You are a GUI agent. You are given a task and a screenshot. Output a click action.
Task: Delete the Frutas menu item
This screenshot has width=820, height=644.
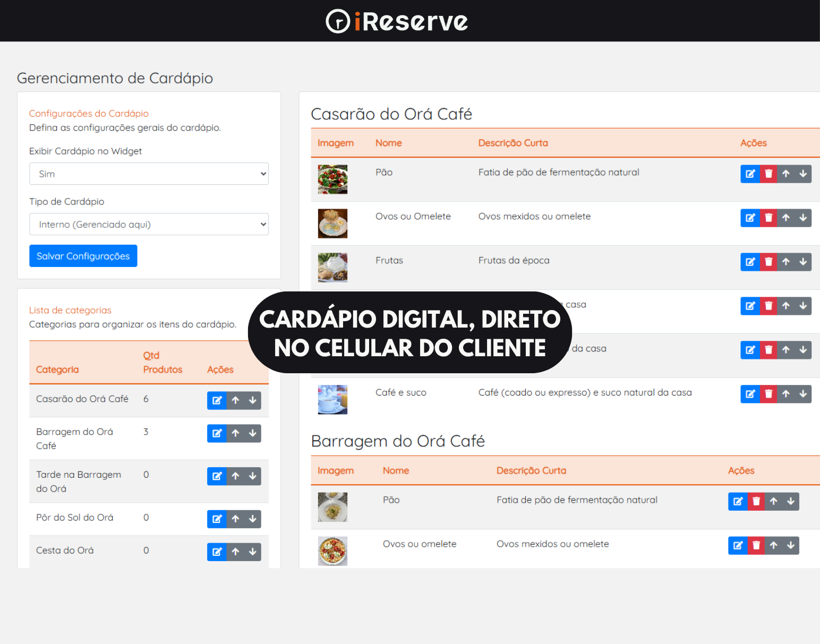pos(768,262)
